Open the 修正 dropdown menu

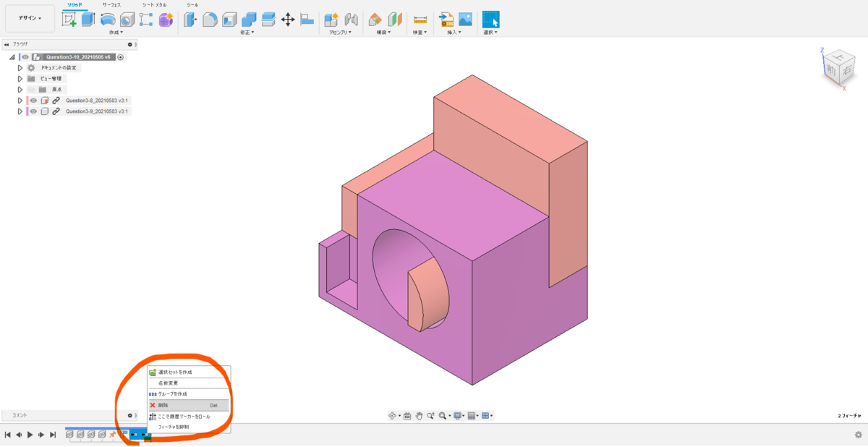click(x=248, y=33)
